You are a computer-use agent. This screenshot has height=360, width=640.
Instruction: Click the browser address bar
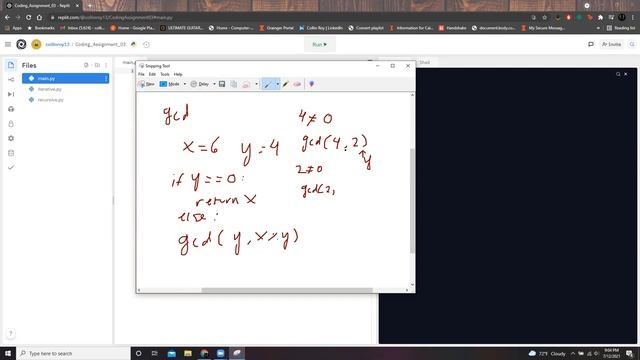286,18
